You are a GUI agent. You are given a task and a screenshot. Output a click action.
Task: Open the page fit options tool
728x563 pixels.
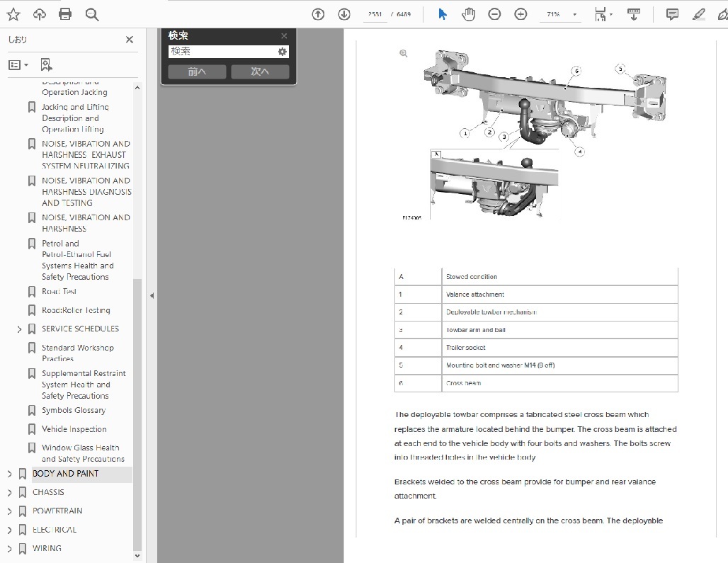pyautogui.click(x=603, y=14)
